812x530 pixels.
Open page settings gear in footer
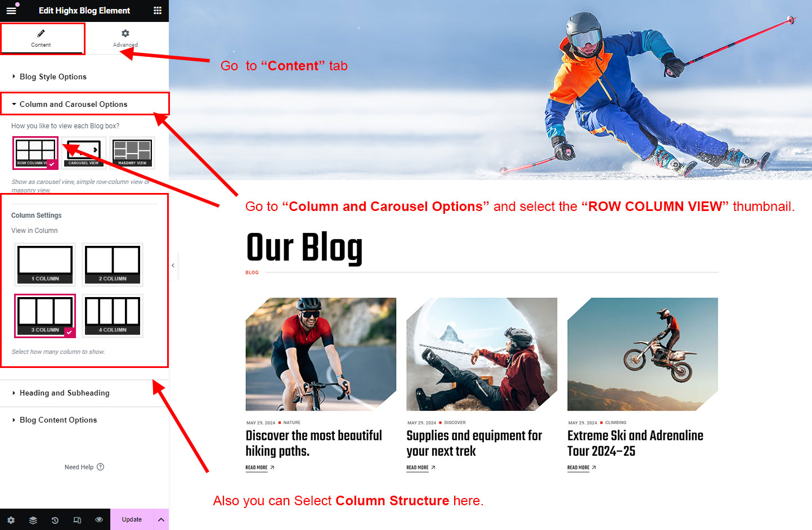11,520
